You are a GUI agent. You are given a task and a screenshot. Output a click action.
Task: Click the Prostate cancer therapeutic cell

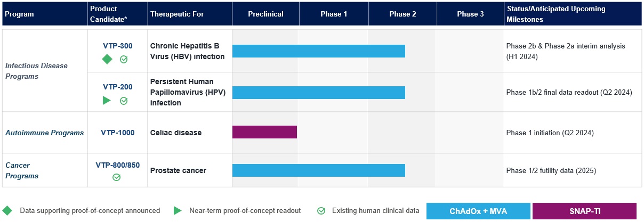pyautogui.click(x=178, y=170)
